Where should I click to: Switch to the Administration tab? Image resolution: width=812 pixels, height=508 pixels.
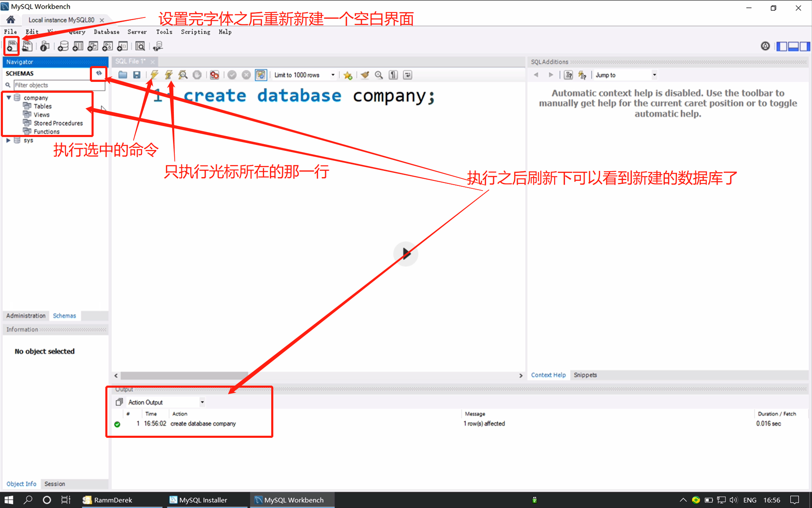coord(26,316)
